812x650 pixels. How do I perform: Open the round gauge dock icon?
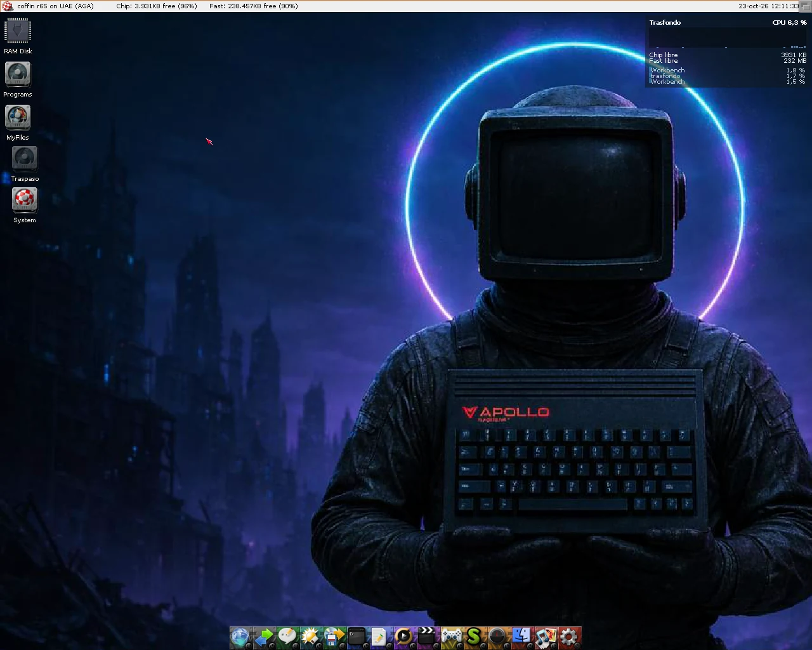pos(499,637)
